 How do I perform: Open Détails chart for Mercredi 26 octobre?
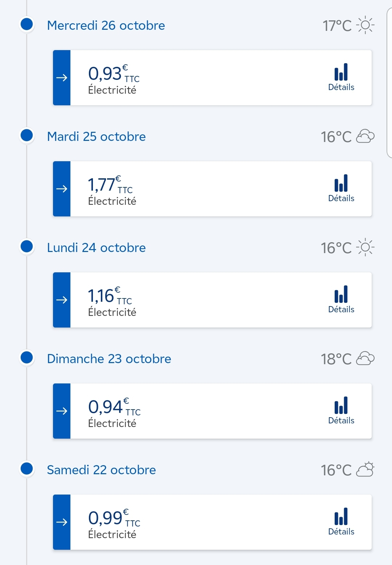341,77
